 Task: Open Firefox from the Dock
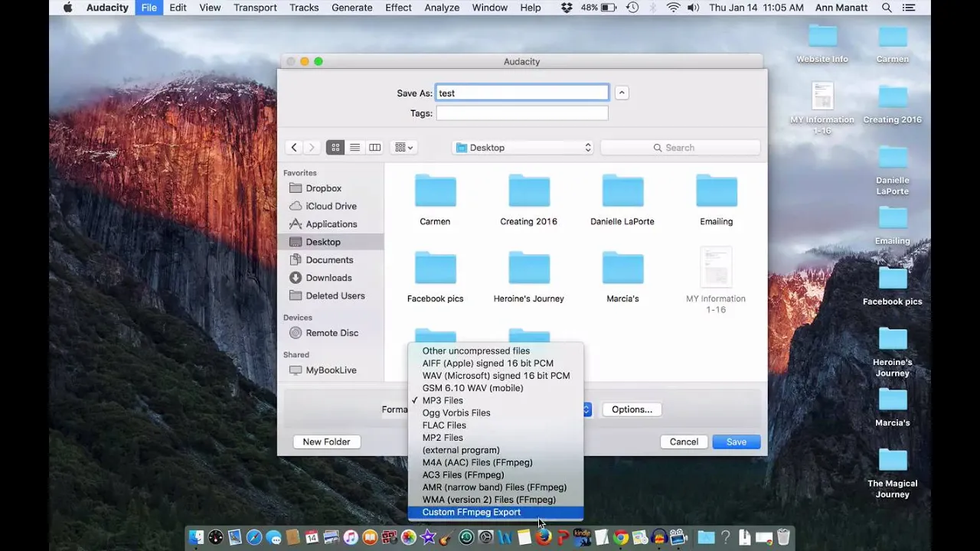544,538
